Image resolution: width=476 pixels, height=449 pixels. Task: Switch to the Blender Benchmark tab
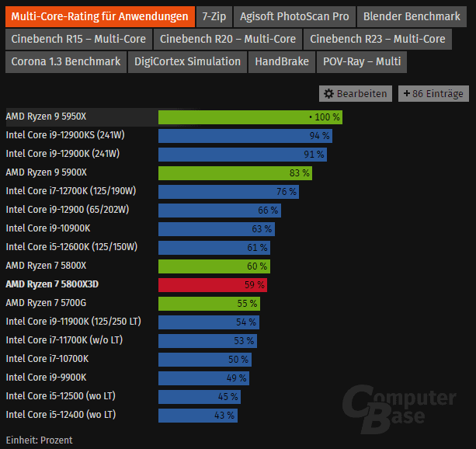tap(412, 17)
